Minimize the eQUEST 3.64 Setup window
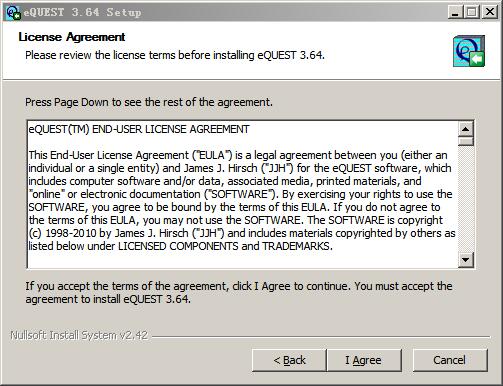Screen dimensions: 503x386 pos(455,12)
